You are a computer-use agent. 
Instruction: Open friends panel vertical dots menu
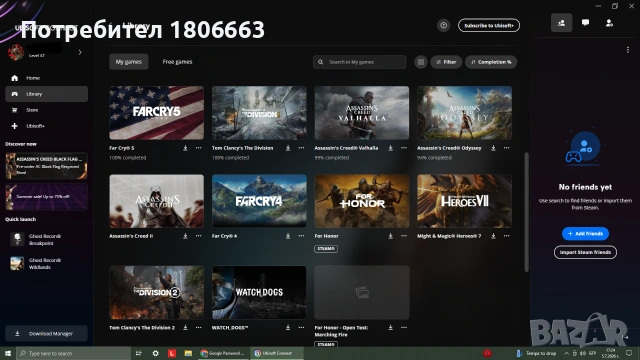tap(628, 50)
